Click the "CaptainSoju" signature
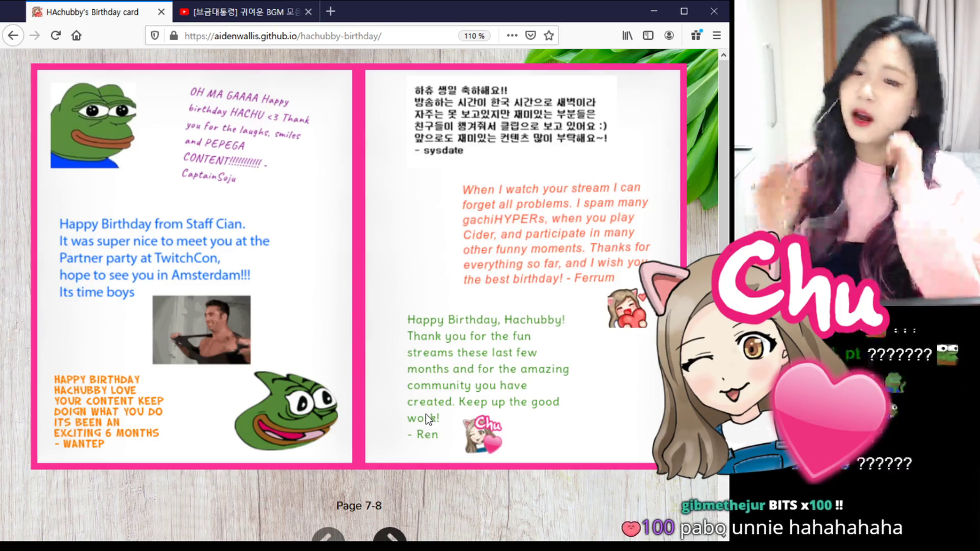Image resolution: width=980 pixels, height=551 pixels. [x=209, y=176]
